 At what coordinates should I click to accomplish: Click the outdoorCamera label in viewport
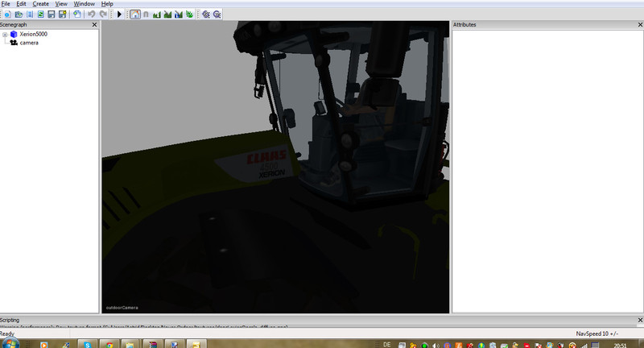coord(122,308)
